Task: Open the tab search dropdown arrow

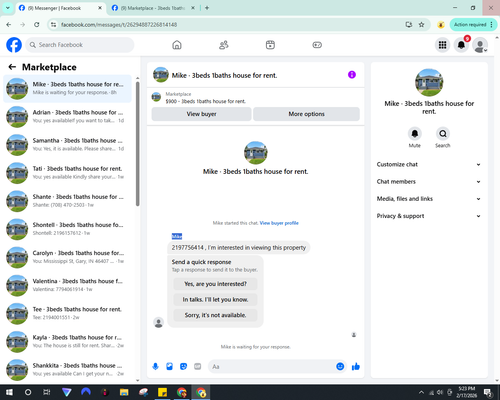Action: [7, 8]
